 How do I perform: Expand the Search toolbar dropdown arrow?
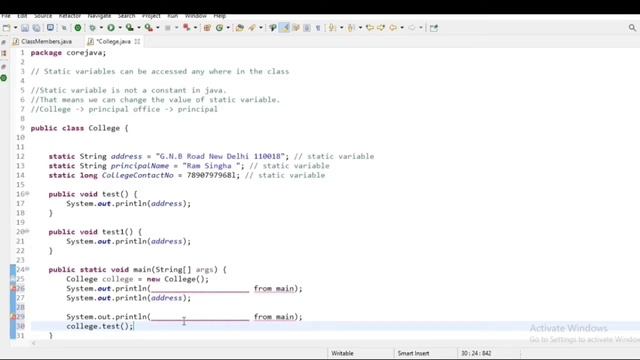click(x=261, y=28)
